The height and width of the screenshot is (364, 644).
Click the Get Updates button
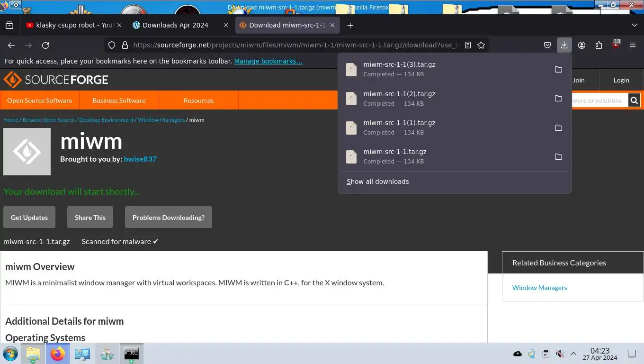pos(29,217)
